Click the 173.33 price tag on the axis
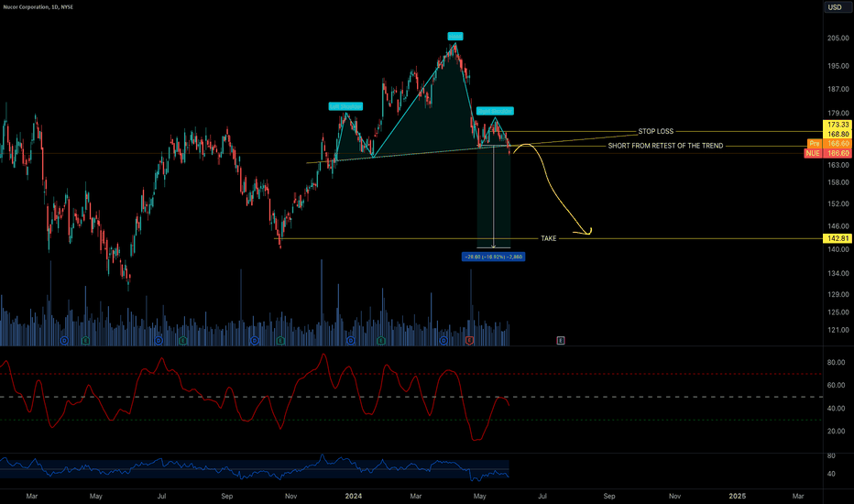854x504 pixels. tap(838, 125)
